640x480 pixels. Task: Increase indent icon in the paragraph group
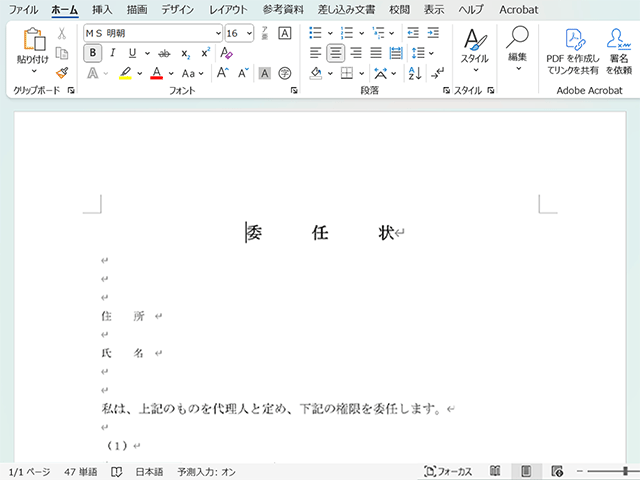click(433, 33)
